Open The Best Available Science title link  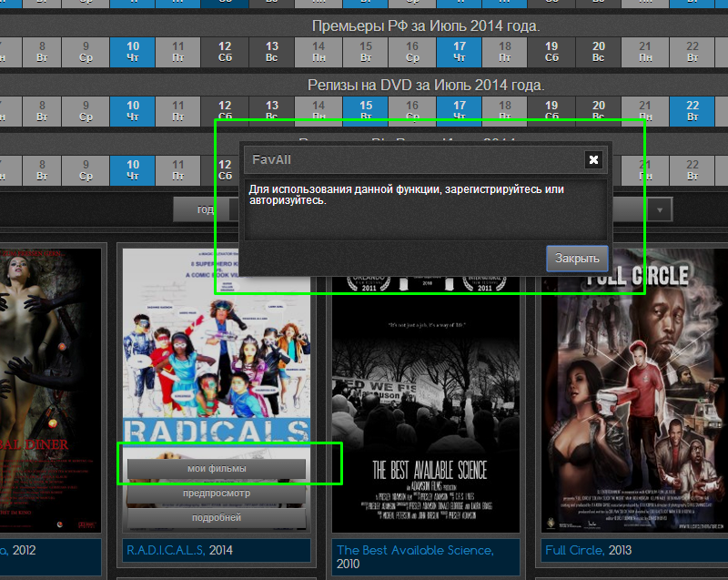pos(415,550)
